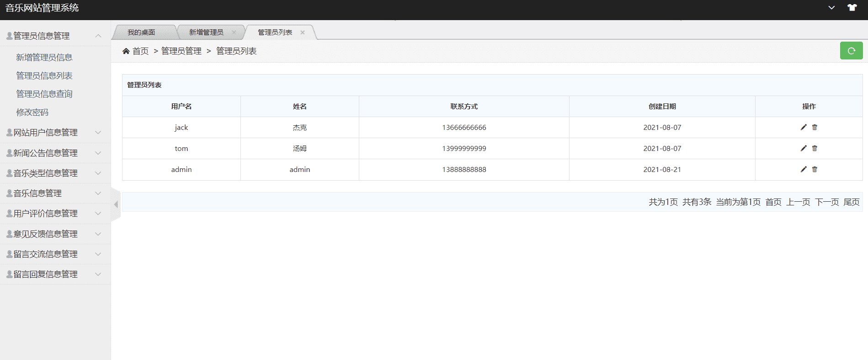Open the top-right header dropdown arrow

tap(831, 8)
